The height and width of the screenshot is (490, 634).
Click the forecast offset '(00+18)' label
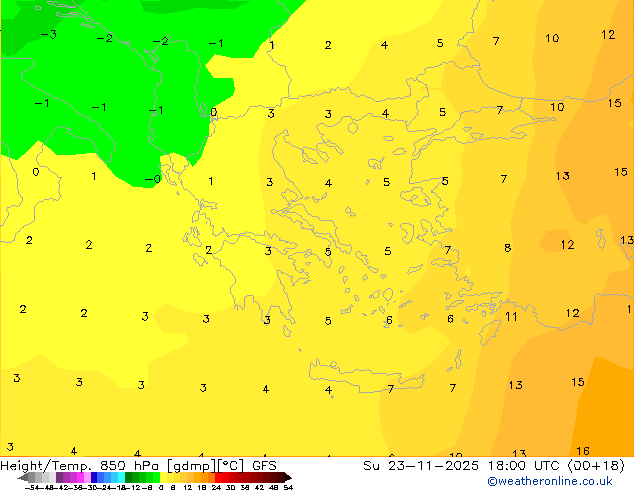[x=596, y=466]
